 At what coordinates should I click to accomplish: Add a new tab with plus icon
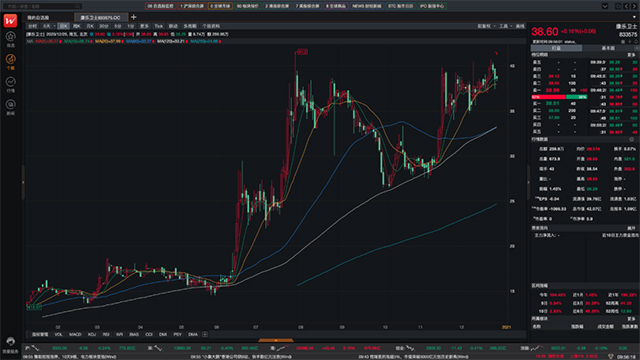point(133,17)
